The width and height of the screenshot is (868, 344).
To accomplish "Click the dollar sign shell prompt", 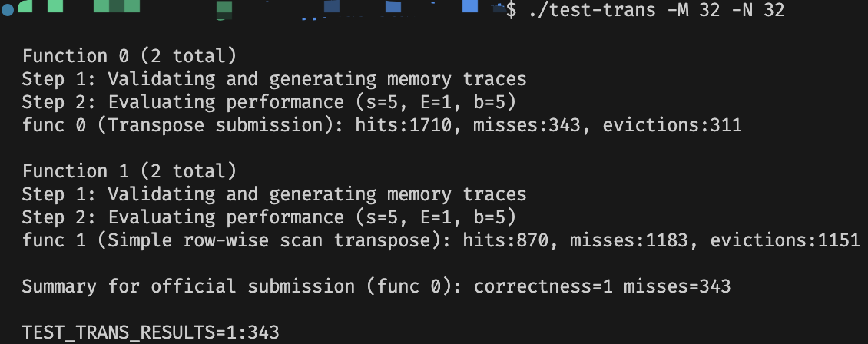I will [x=512, y=10].
